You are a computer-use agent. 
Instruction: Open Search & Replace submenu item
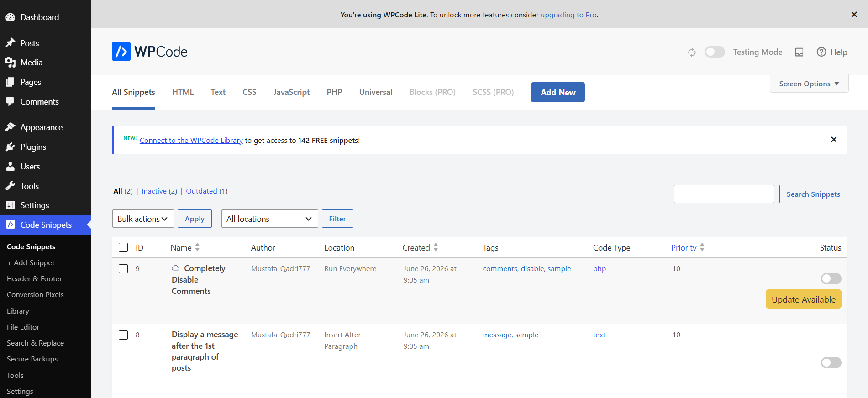pos(35,343)
